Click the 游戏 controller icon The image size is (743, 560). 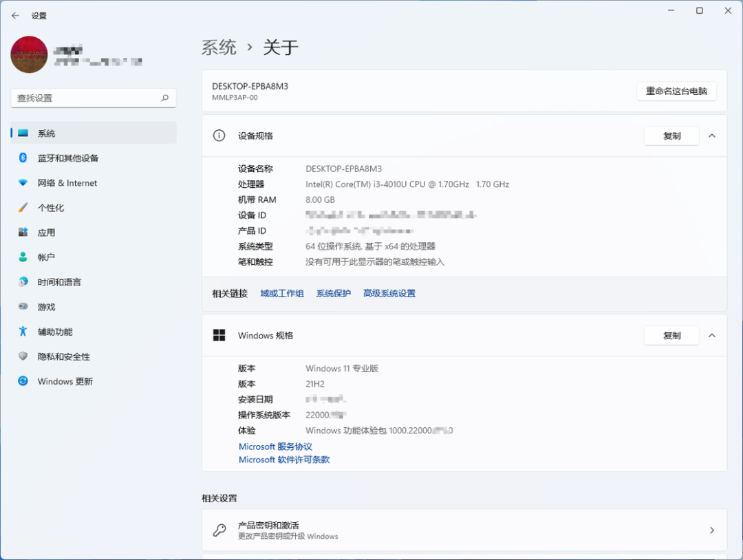tap(23, 307)
